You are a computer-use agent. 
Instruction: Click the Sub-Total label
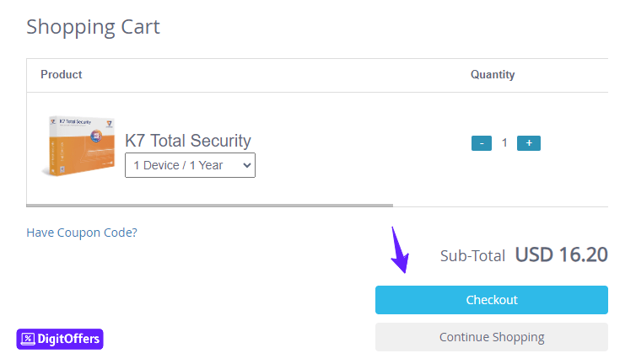click(x=472, y=256)
